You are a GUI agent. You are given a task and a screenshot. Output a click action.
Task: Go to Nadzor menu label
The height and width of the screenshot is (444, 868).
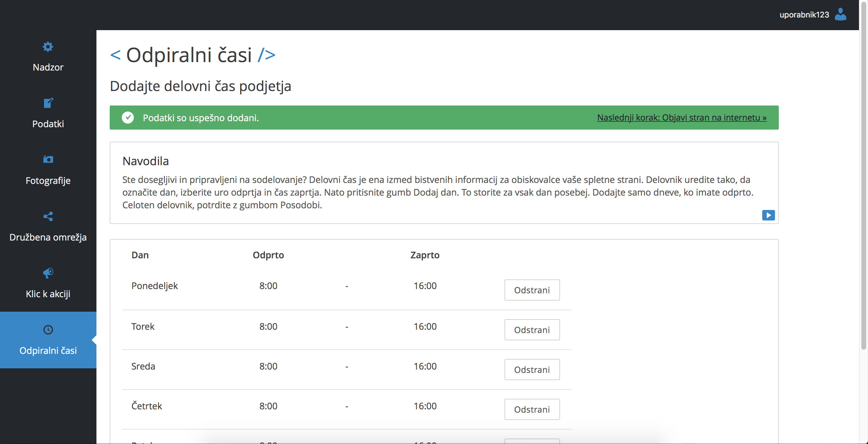(x=48, y=68)
